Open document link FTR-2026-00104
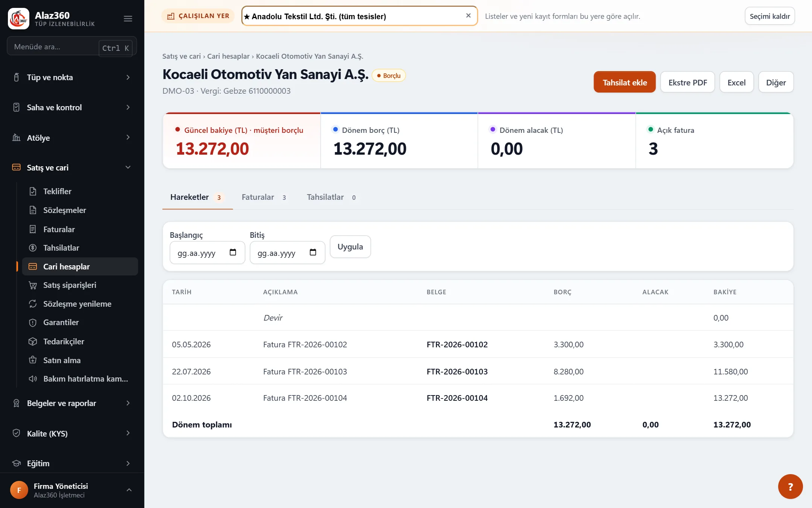This screenshot has width=812, height=508. coord(457,398)
